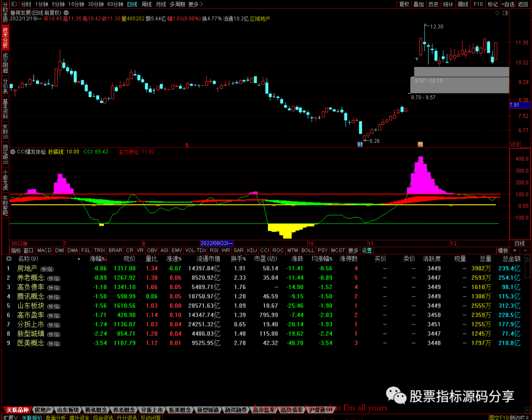Viewport: 532px width, 420px height.
Task: Click the red S marker below chart
Action: (x=187, y=145)
